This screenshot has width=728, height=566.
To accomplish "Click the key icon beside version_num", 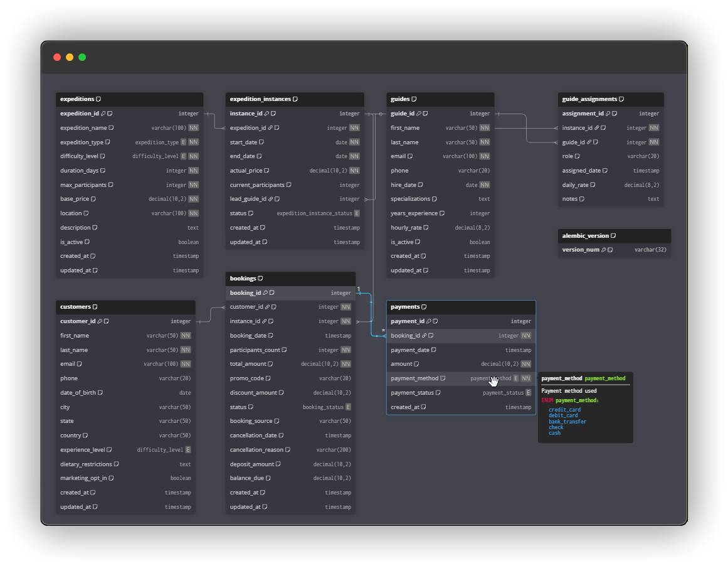I will tap(604, 250).
